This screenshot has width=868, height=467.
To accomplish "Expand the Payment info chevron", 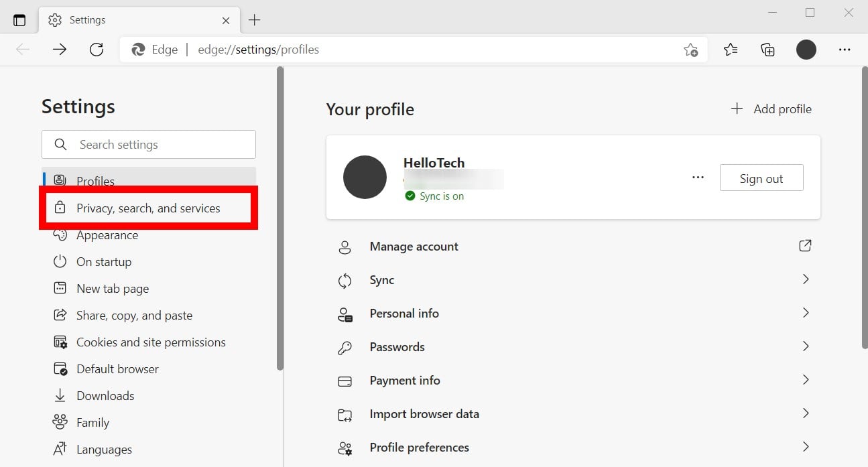I will click(x=806, y=380).
